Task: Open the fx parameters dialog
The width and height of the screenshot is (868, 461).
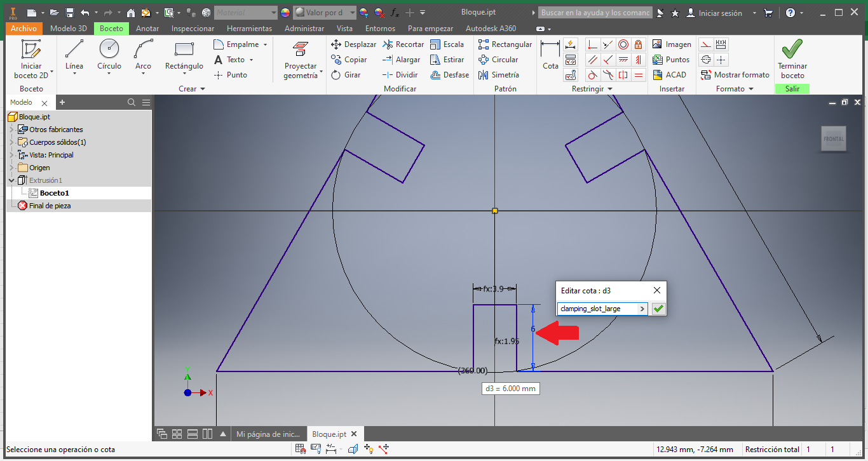Action: point(395,13)
